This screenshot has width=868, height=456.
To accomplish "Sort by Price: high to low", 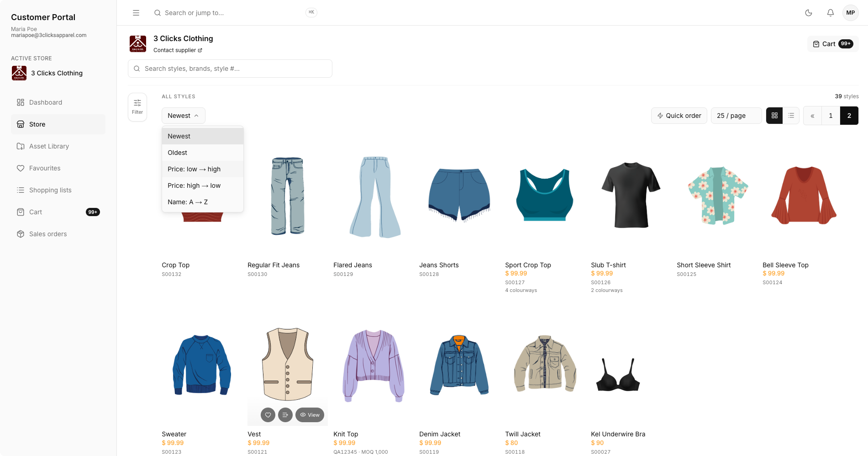I will [203, 186].
